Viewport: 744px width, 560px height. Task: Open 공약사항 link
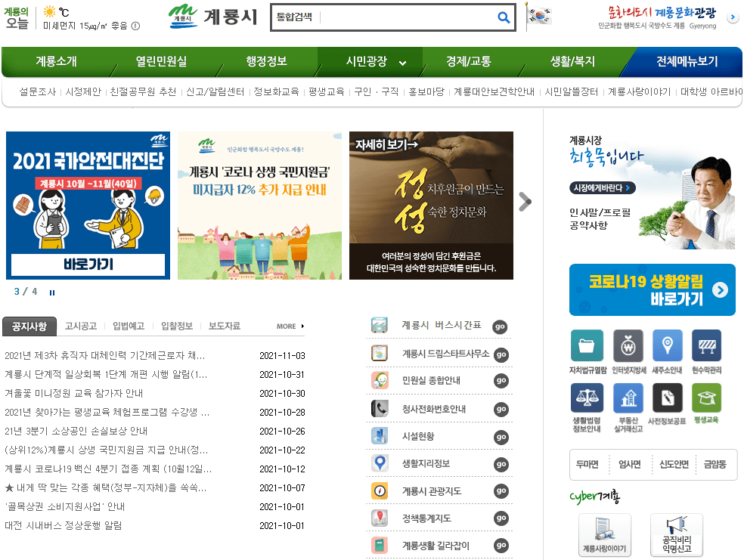click(x=588, y=225)
